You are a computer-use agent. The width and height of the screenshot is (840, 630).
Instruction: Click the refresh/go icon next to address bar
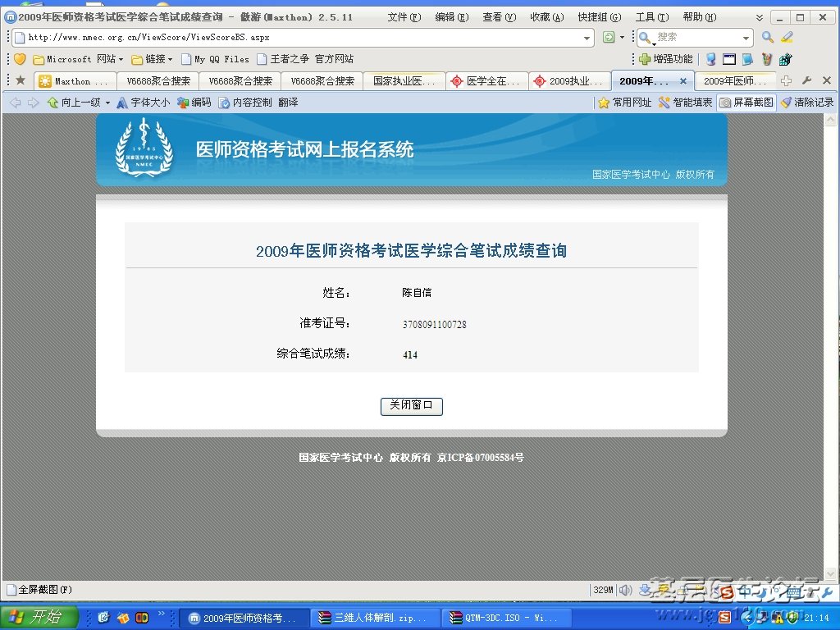click(x=609, y=38)
